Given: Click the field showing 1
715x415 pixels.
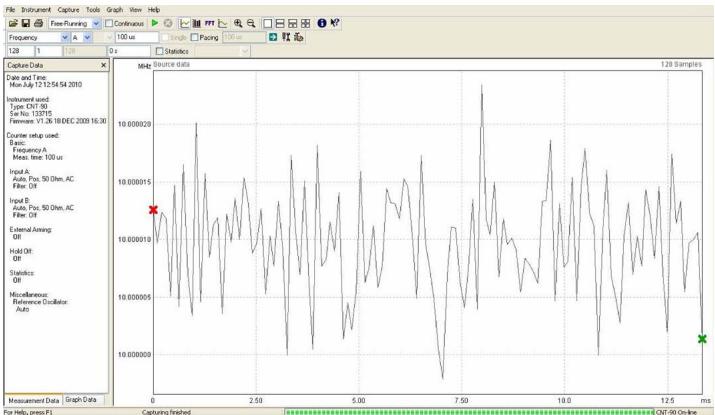Looking at the screenshot, I should pos(48,51).
